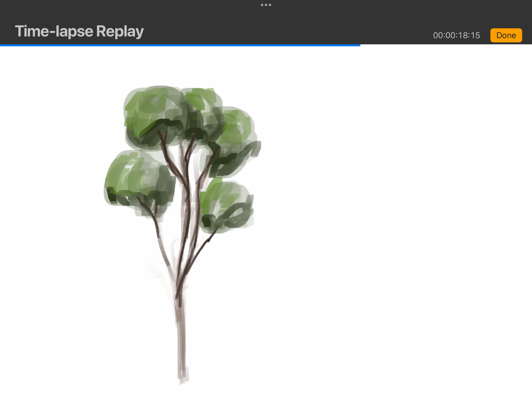Image resolution: width=532 pixels, height=399 pixels.
Task: Click the Time-lapse Replay title
Action: pyautogui.click(x=79, y=32)
